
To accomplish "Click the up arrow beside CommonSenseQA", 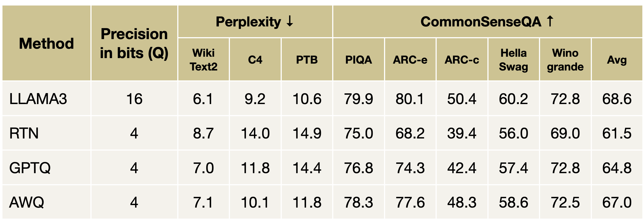I will click(x=550, y=21).
